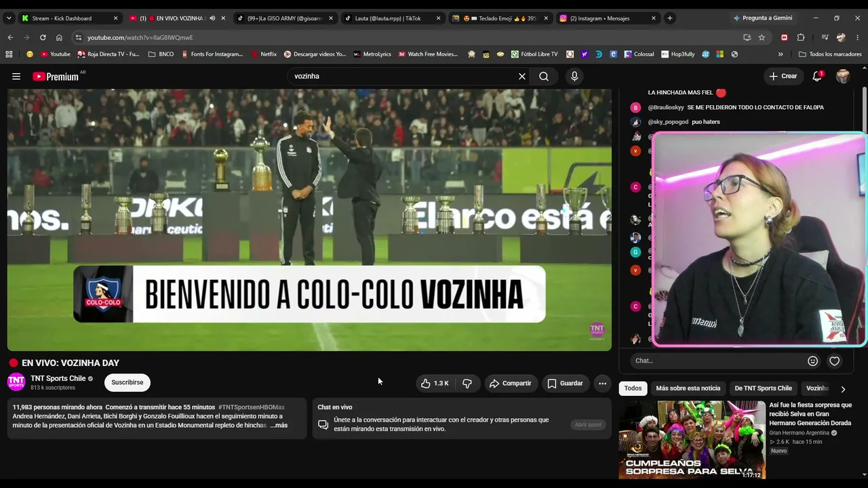This screenshot has width=868, height=488.
Task: Switch to the Teclado Emoji tab
Action: pyautogui.click(x=500, y=18)
